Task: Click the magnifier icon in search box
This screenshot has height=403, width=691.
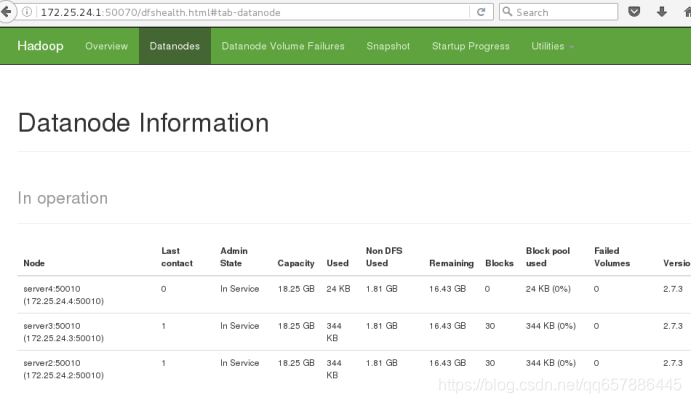Action: click(507, 12)
